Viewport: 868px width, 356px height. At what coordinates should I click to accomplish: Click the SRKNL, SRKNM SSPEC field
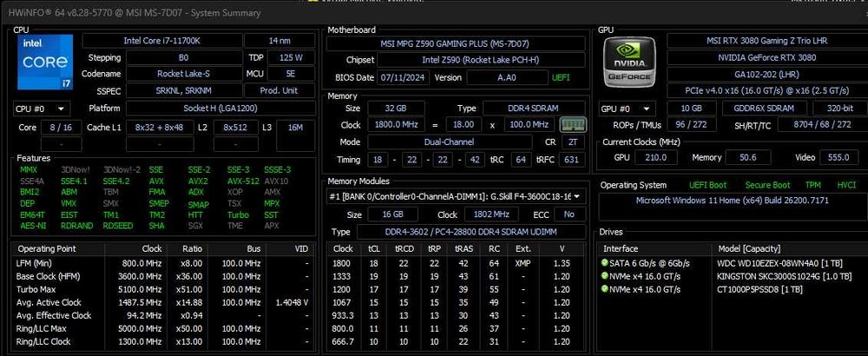pyautogui.click(x=183, y=90)
